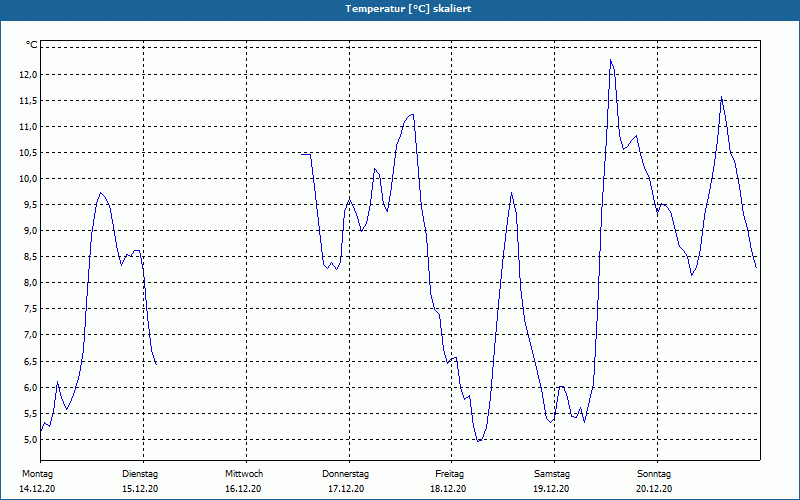Select the 7,0 y-axis value

pyautogui.click(x=30, y=335)
